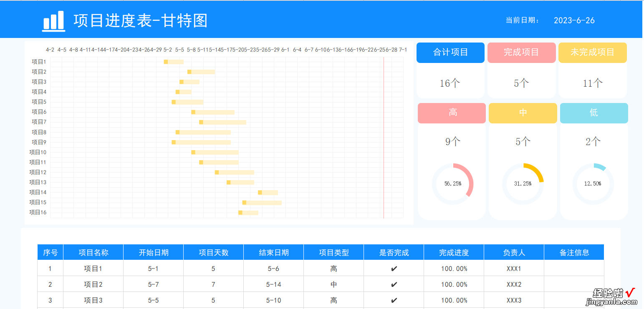The image size is (644, 309).
Task: Click the 4-2 date label on Gantt axis
Action: click(x=50, y=50)
